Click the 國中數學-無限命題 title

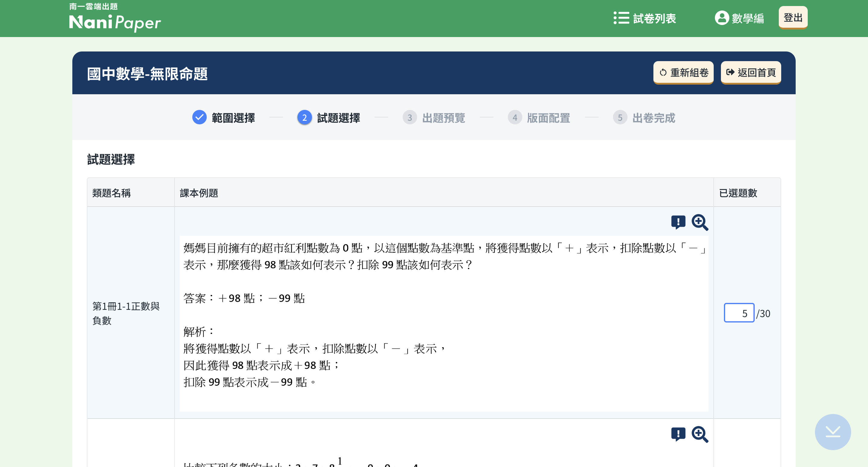pos(147,74)
